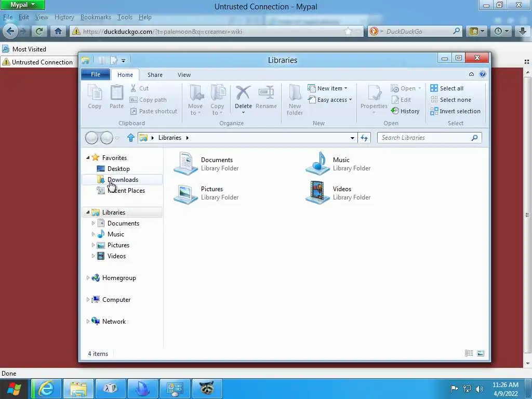The width and height of the screenshot is (532, 399).
Task: Click Copy path in Clipboard group
Action: pos(148,100)
